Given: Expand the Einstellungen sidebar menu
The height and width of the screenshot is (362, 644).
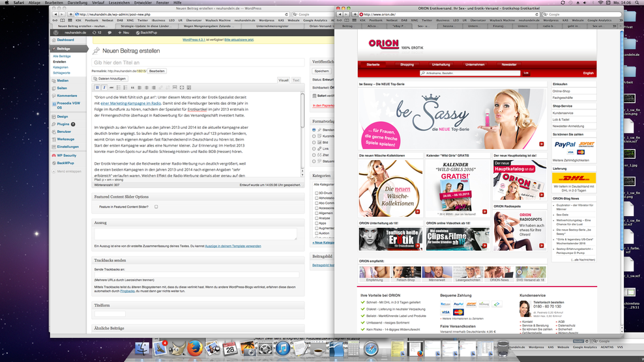Looking at the screenshot, I should (x=68, y=146).
